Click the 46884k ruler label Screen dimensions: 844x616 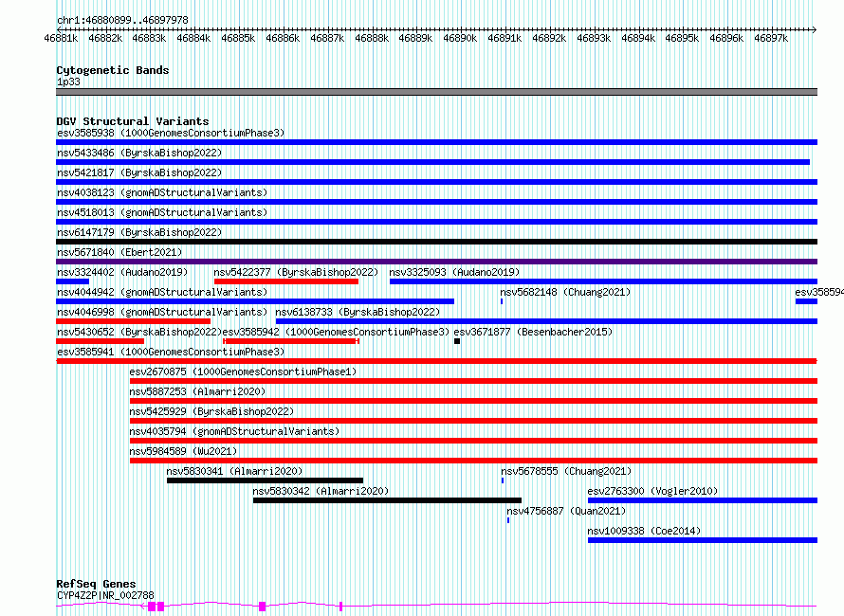tap(193, 38)
